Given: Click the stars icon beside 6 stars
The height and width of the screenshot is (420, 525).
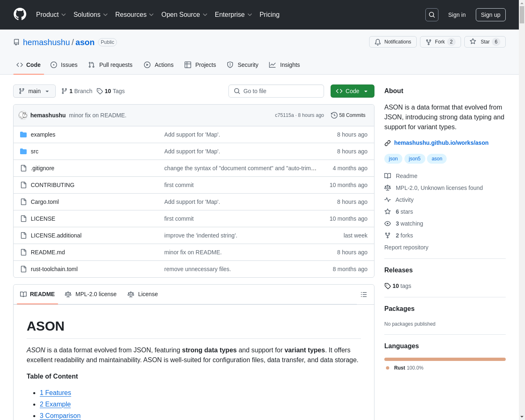Looking at the screenshot, I should (388, 212).
